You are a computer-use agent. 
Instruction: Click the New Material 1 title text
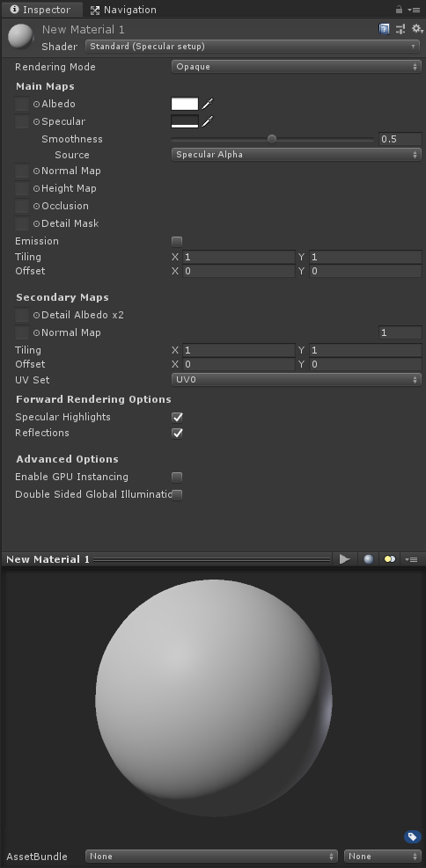coord(83,29)
